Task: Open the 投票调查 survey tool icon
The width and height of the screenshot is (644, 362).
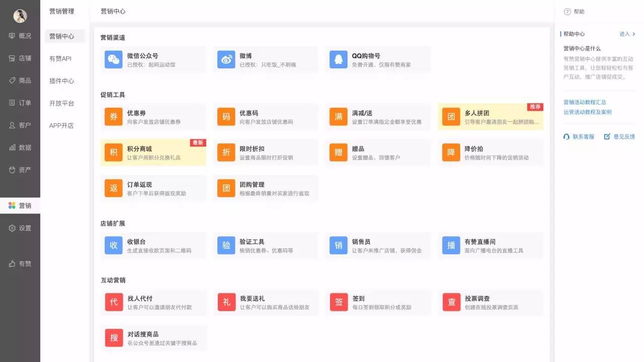Action: point(450,302)
